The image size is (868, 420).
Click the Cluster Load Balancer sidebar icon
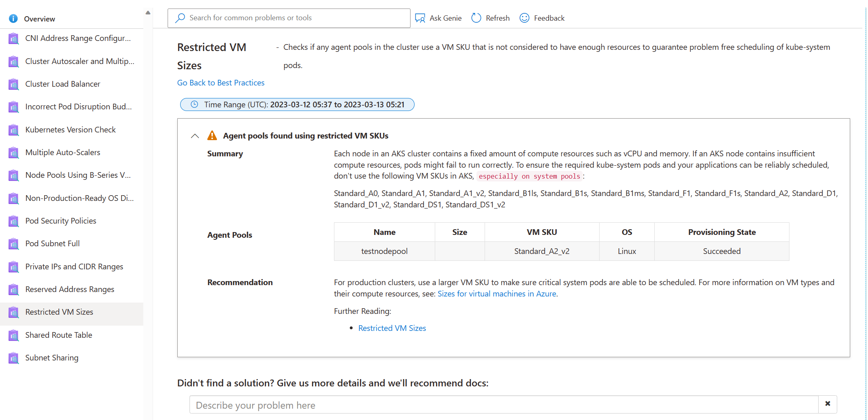point(13,84)
